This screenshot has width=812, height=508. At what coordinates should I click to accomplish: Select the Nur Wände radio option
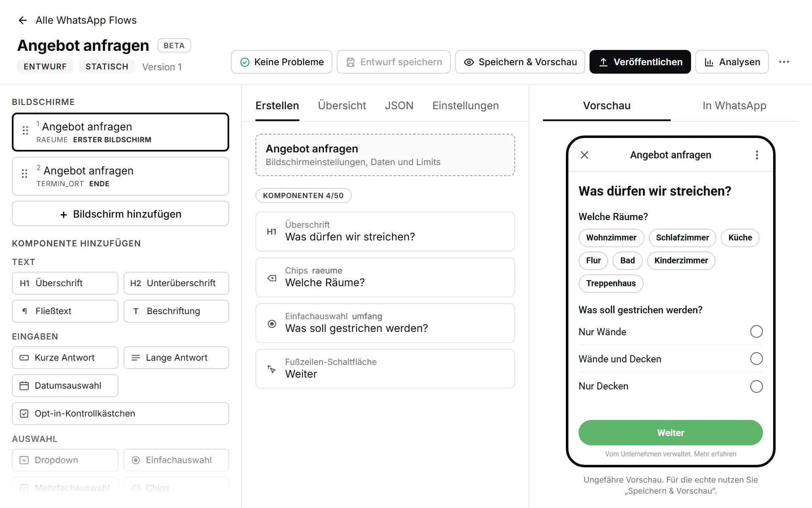[x=756, y=331]
